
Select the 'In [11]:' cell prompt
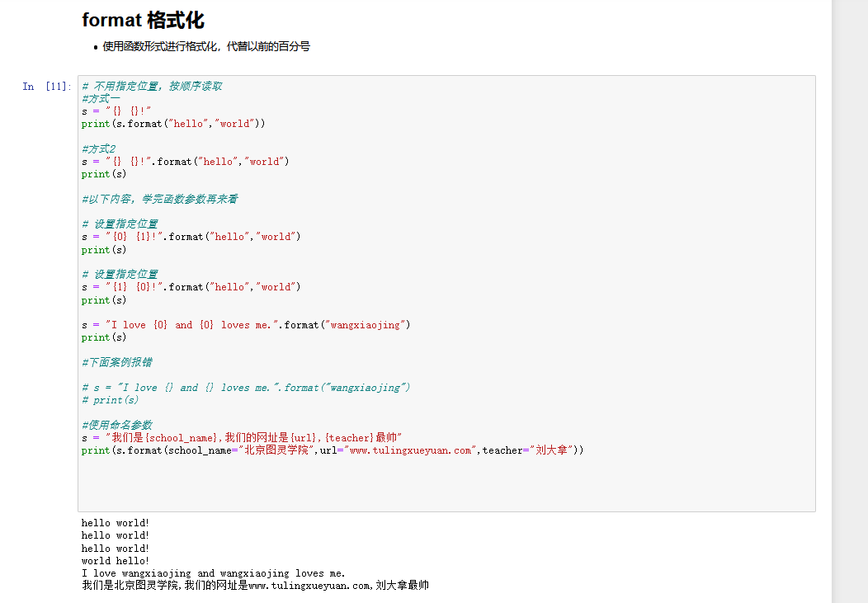pyautogui.click(x=46, y=87)
